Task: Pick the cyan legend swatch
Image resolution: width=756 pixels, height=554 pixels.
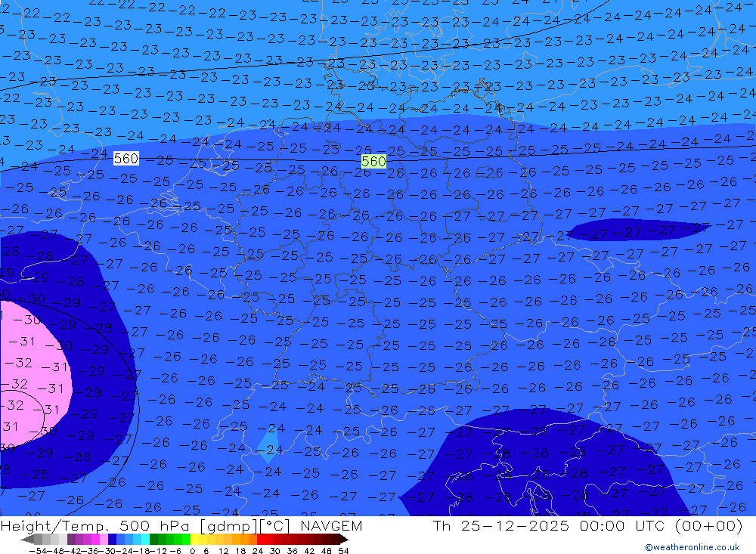Action: [145, 540]
